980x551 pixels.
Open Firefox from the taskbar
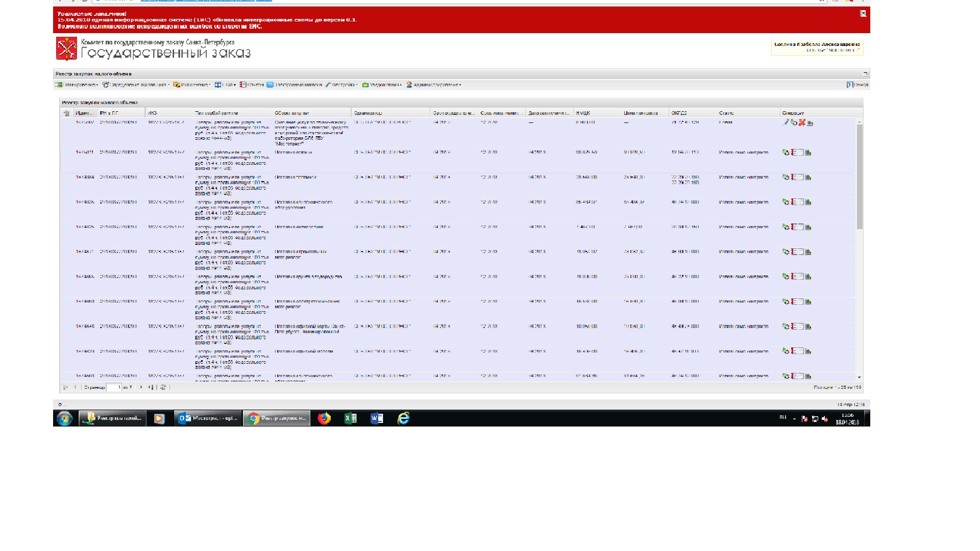tap(324, 418)
